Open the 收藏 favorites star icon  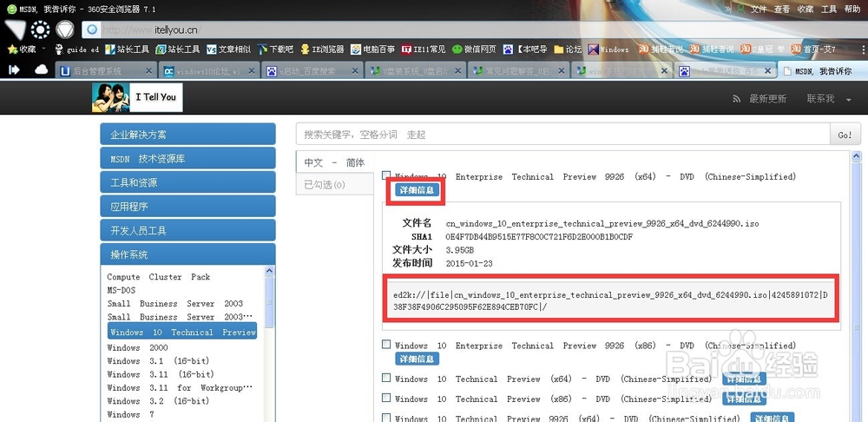[x=12, y=49]
